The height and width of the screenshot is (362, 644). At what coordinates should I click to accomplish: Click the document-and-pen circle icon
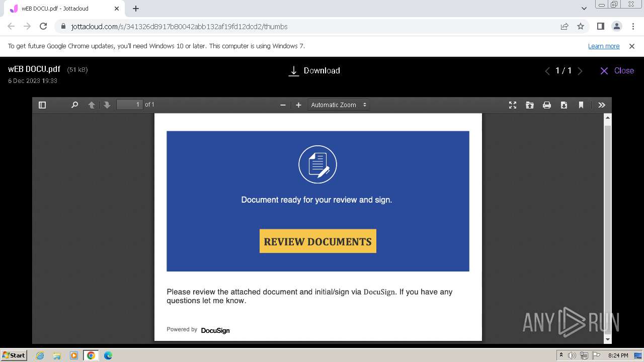[x=317, y=164]
